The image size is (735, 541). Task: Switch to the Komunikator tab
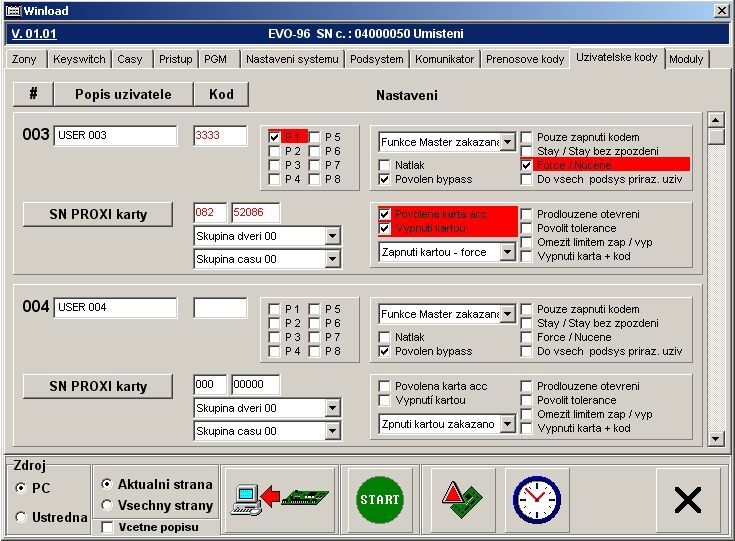[444, 60]
